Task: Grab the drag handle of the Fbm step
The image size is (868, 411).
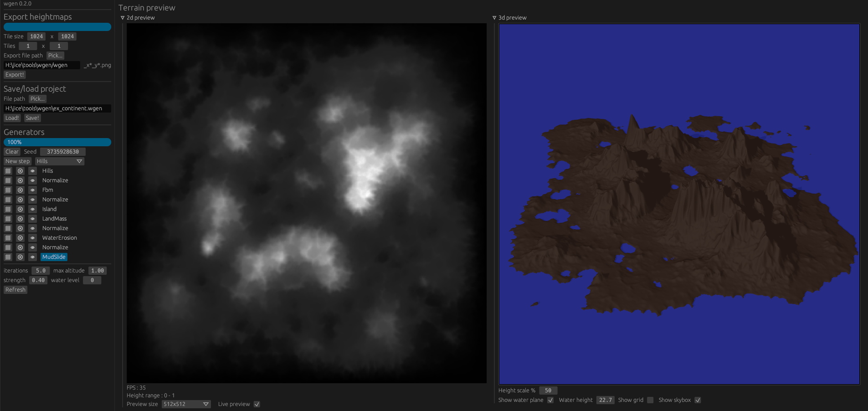Action: click(8, 190)
